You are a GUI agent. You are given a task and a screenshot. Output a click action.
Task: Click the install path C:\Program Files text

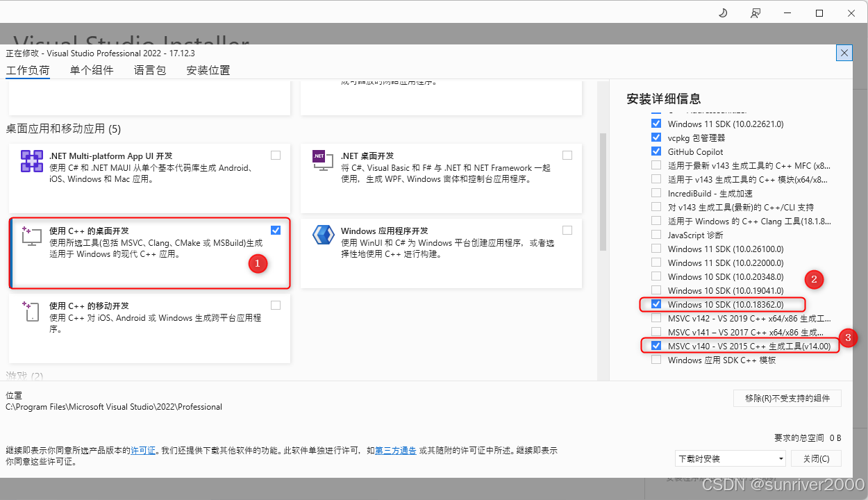(114, 407)
